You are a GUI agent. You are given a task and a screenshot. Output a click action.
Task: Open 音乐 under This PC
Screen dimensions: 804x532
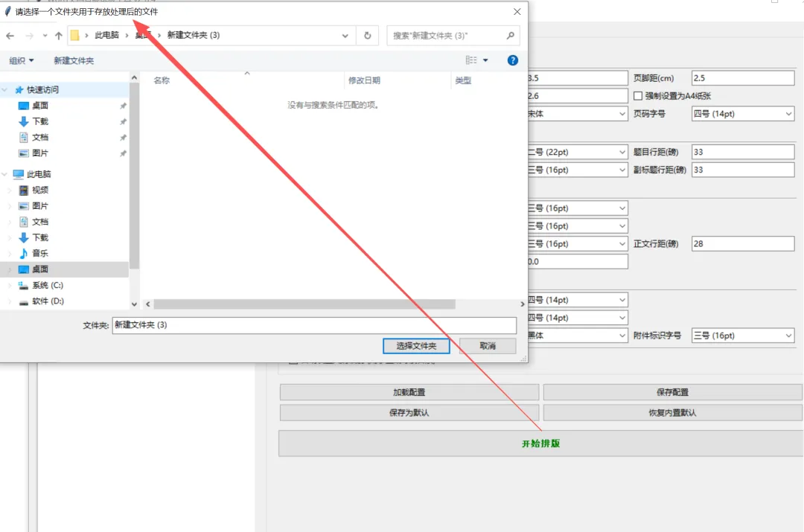(x=40, y=253)
